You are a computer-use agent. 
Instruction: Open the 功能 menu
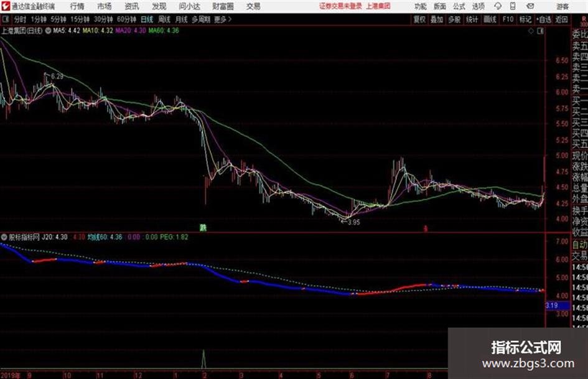421,6
